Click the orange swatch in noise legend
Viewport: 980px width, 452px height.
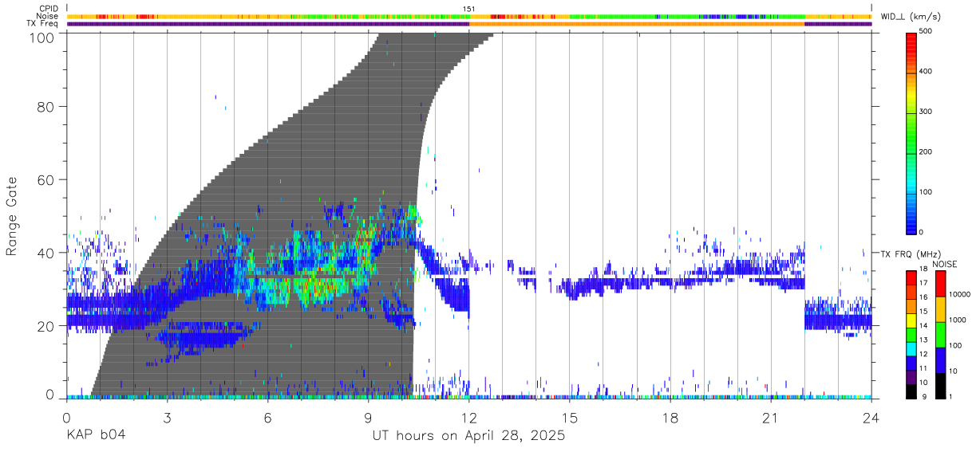click(x=941, y=309)
